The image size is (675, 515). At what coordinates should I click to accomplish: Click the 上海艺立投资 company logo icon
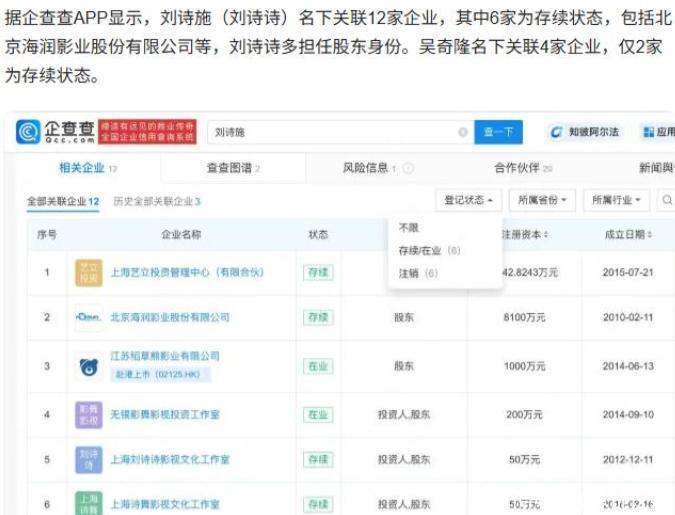click(89, 272)
